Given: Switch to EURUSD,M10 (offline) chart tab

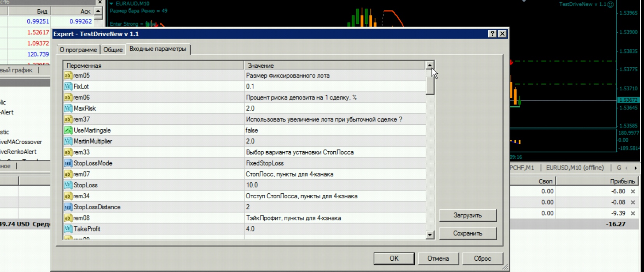Looking at the screenshot, I should 575,168.
